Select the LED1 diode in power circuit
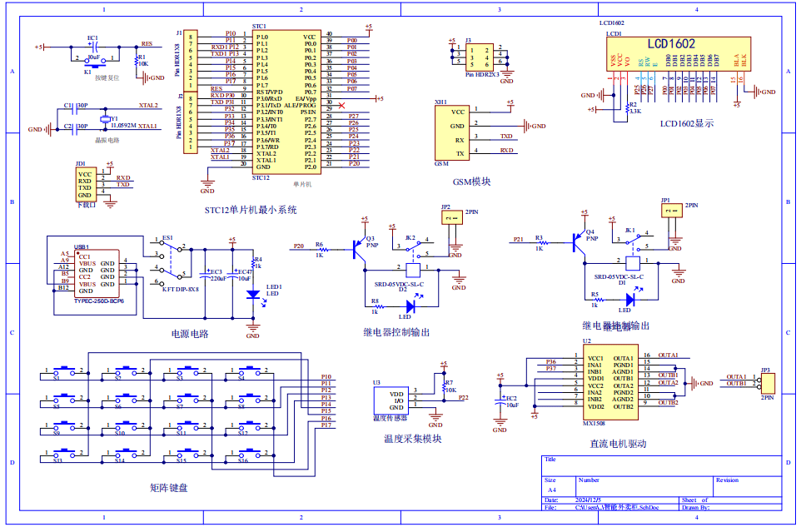The width and height of the screenshot is (801, 532). (253, 294)
